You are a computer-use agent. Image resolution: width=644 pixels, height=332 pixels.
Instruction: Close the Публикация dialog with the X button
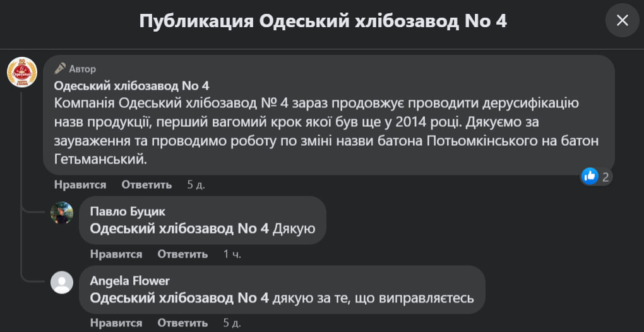pyautogui.click(x=622, y=20)
